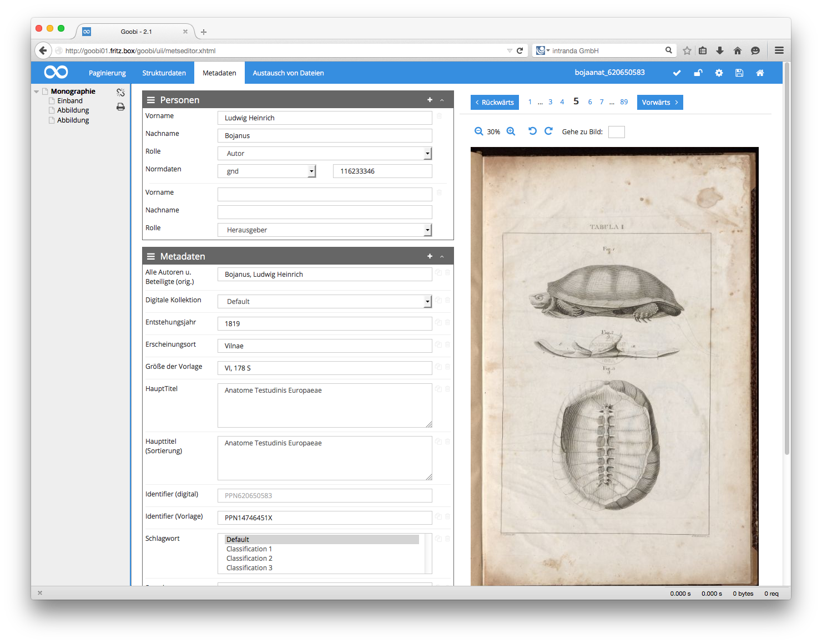Screen dimensions: 822x644
Task: Click the search magnifier in search box
Action: (669, 50)
